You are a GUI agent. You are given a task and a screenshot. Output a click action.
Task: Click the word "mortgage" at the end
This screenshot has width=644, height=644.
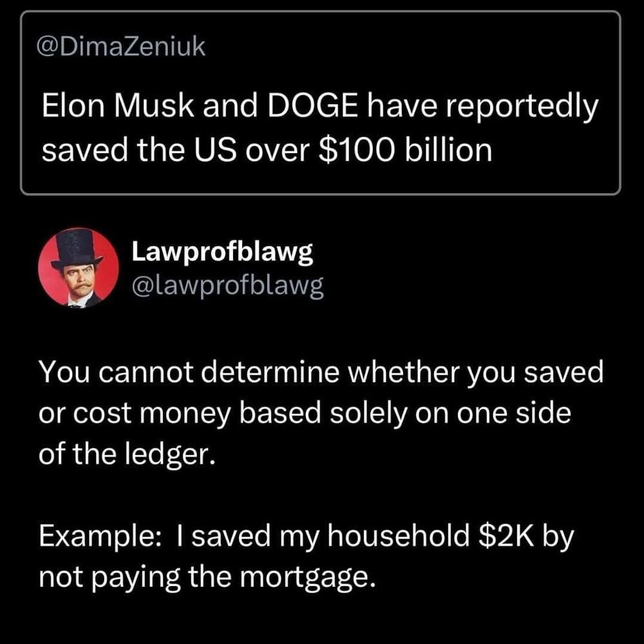pos(304,579)
